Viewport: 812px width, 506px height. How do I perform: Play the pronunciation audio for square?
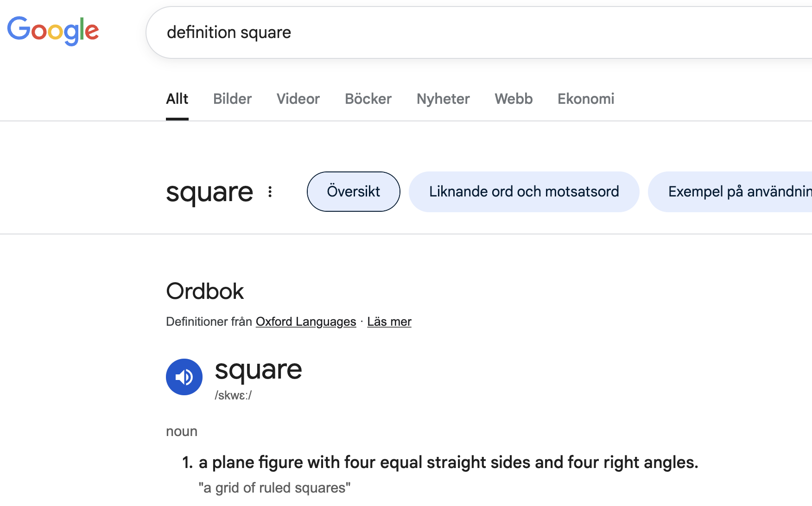tap(184, 377)
